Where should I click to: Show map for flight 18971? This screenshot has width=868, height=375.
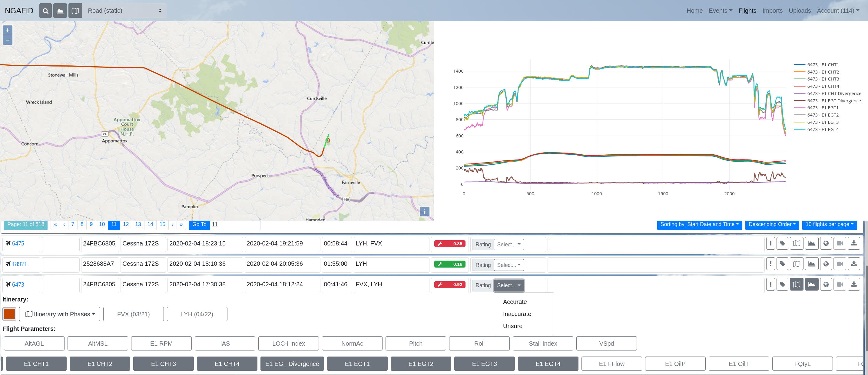point(797,264)
